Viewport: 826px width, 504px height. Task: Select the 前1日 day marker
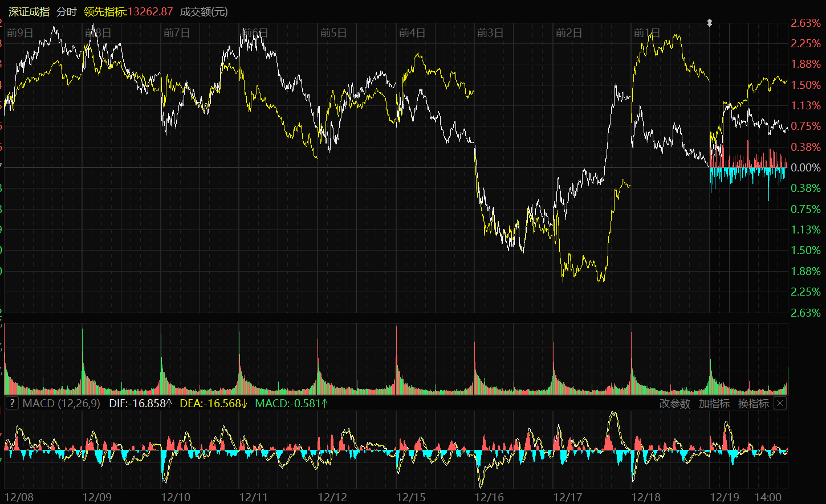click(x=647, y=33)
